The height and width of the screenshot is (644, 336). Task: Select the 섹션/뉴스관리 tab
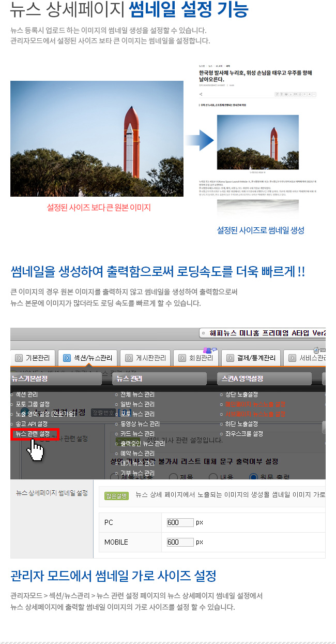88,358
